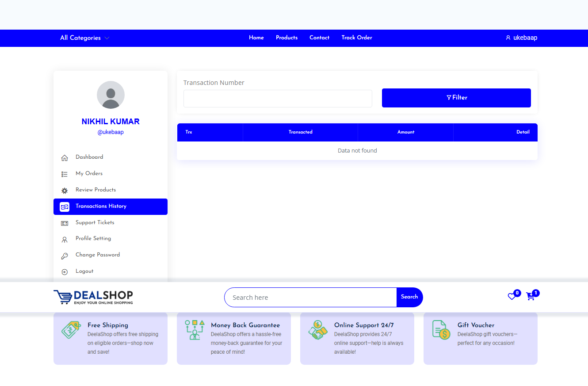Go to the Products menu item
This screenshot has height=386, width=588.
click(286, 38)
